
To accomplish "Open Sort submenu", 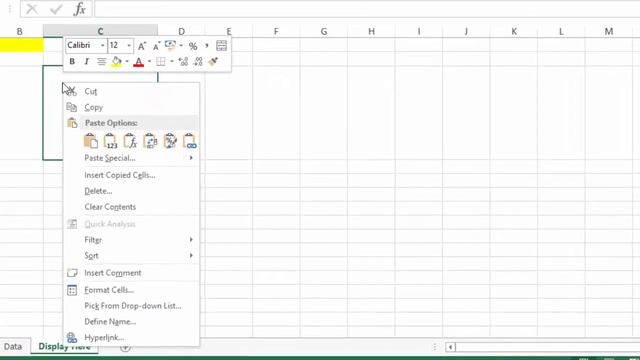I will click(131, 256).
